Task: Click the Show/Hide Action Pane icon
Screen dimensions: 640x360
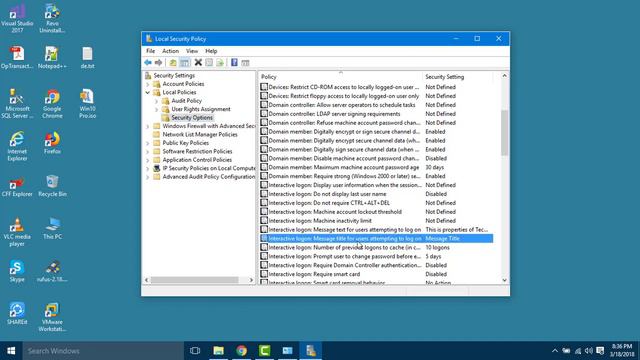Action: pyautogui.click(x=245, y=62)
